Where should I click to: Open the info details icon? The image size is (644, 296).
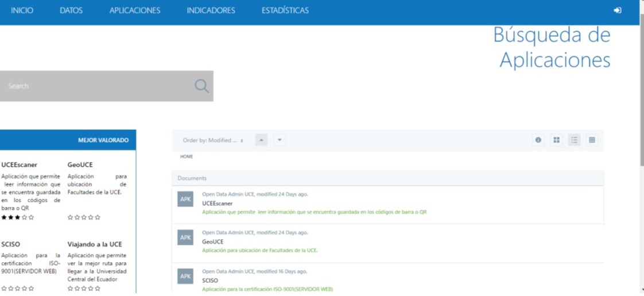pyautogui.click(x=538, y=140)
